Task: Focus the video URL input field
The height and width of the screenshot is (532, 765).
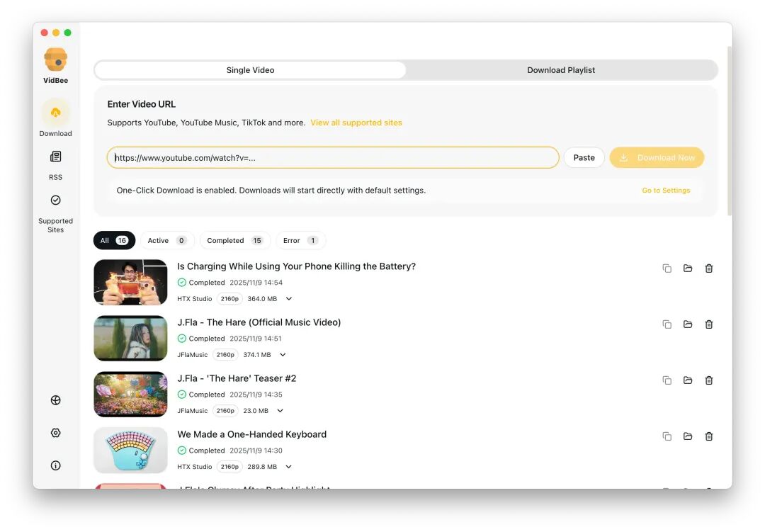Action: (x=333, y=158)
